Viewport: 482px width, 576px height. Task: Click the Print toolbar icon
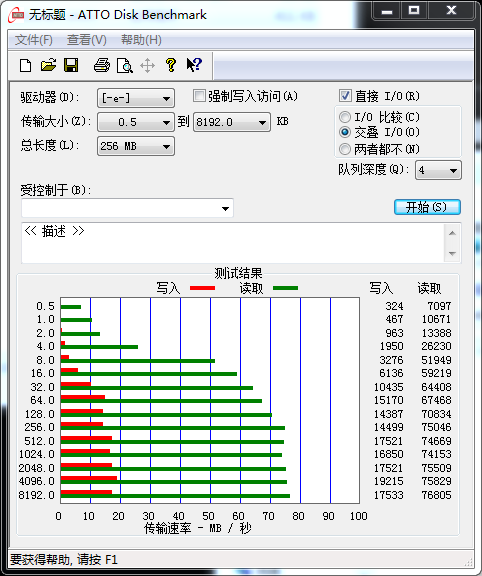coord(102,65)
